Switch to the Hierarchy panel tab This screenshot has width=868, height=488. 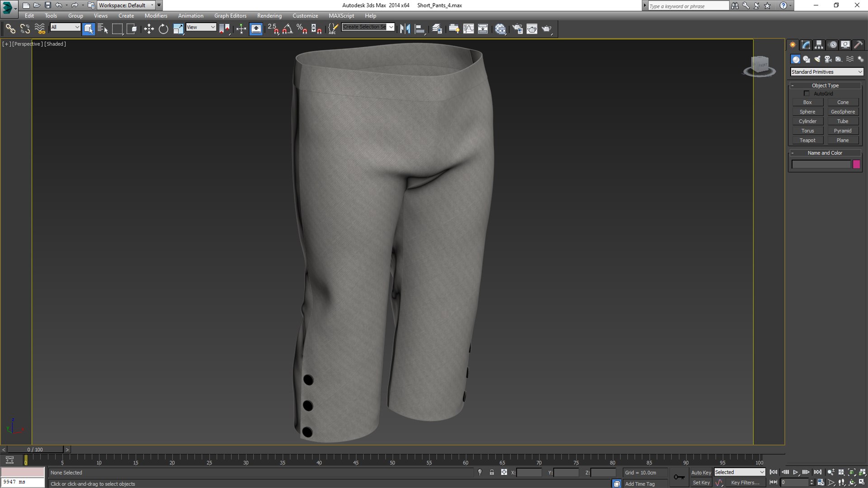[x=819, y=45]
